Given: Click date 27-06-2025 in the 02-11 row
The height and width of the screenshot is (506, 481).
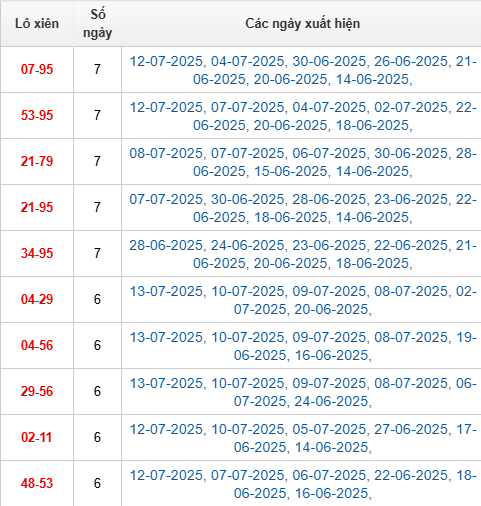Looking at the screenshot, I should (411, 429).
